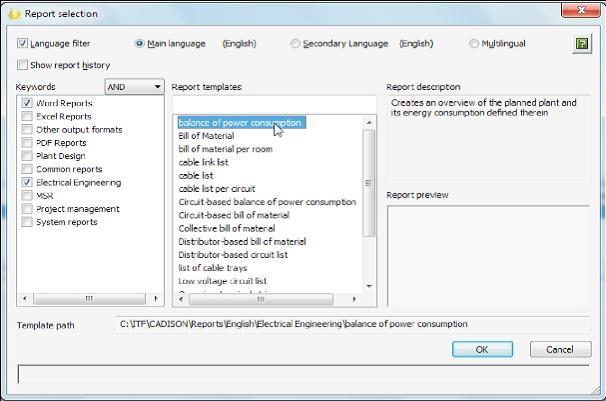Viewport: 606px width, 401px height.
Task: Click keywords list scroll left arrow
Action: (24, 298)
